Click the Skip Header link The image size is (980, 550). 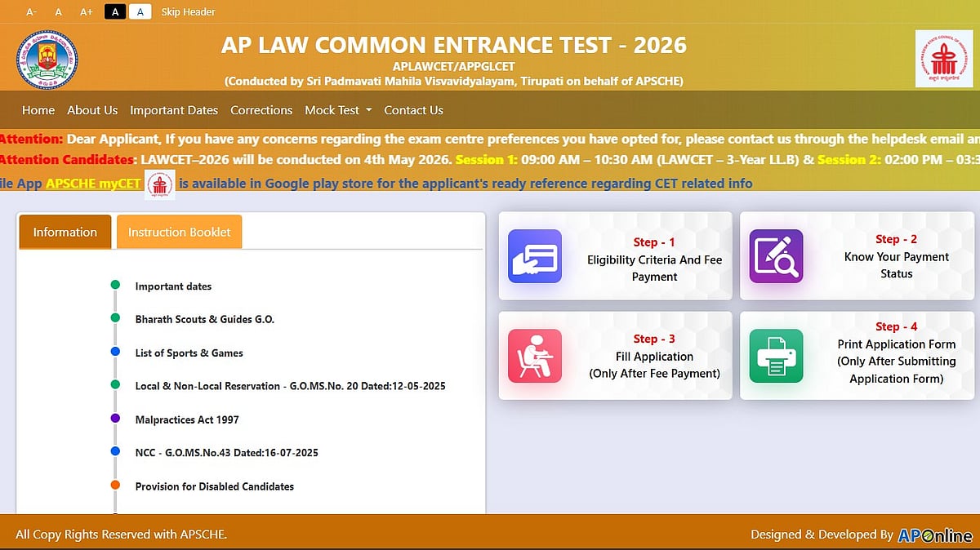click(189, 12)
